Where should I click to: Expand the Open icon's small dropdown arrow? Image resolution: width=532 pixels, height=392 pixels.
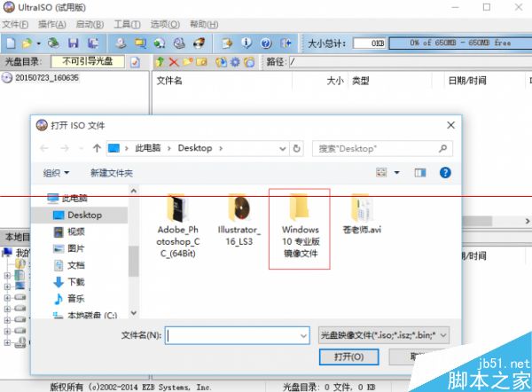38,43
